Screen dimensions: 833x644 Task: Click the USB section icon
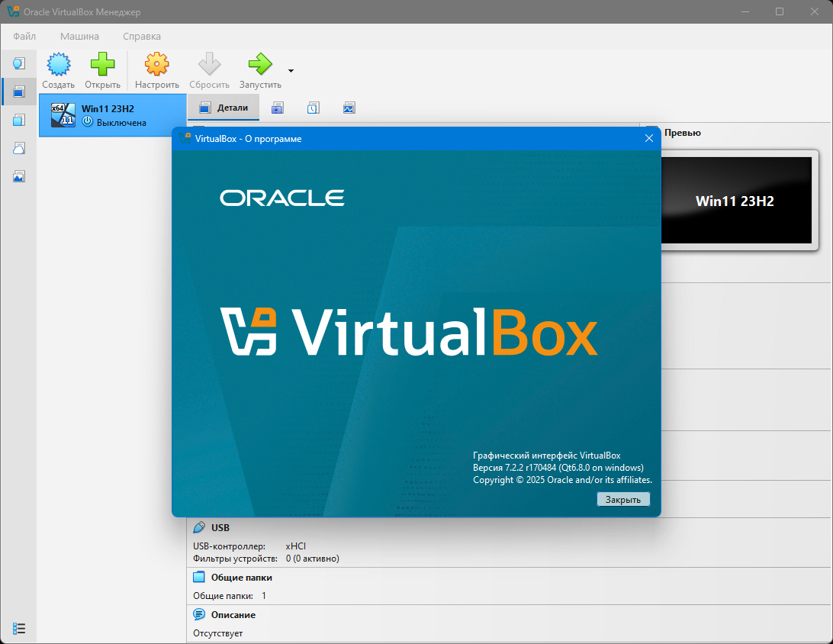tap(198, 527)
